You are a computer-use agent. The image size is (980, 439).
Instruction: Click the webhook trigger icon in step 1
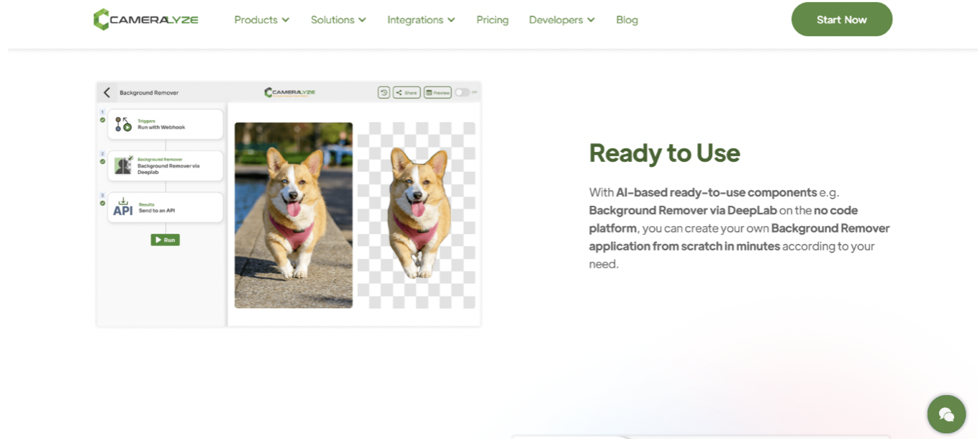click(x=124, y=125)
